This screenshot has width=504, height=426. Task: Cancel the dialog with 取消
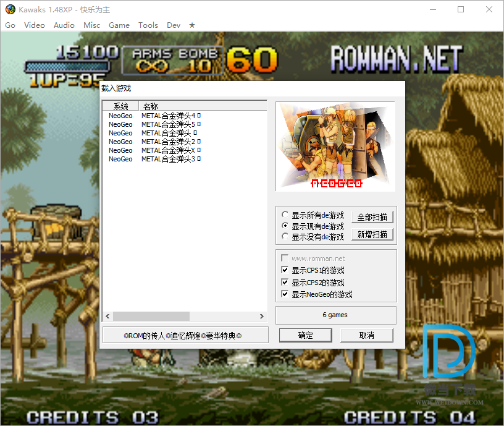pyautogui.click(x=367, y=336)
